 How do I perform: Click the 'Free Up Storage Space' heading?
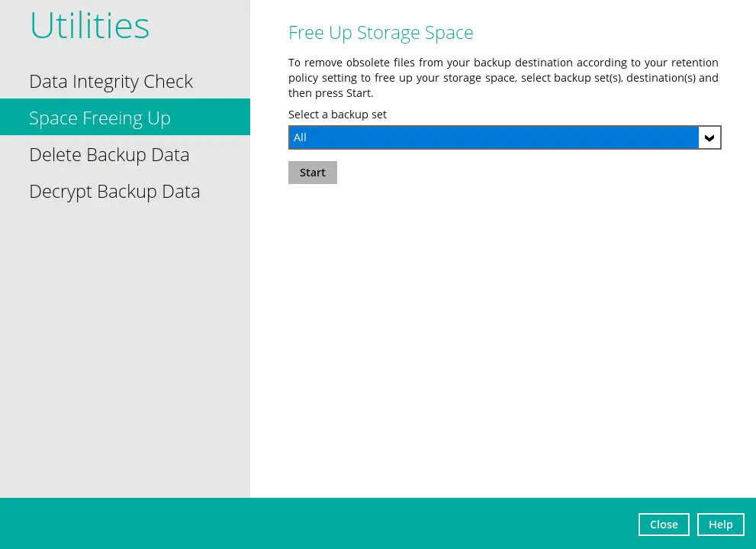(381, 33)
